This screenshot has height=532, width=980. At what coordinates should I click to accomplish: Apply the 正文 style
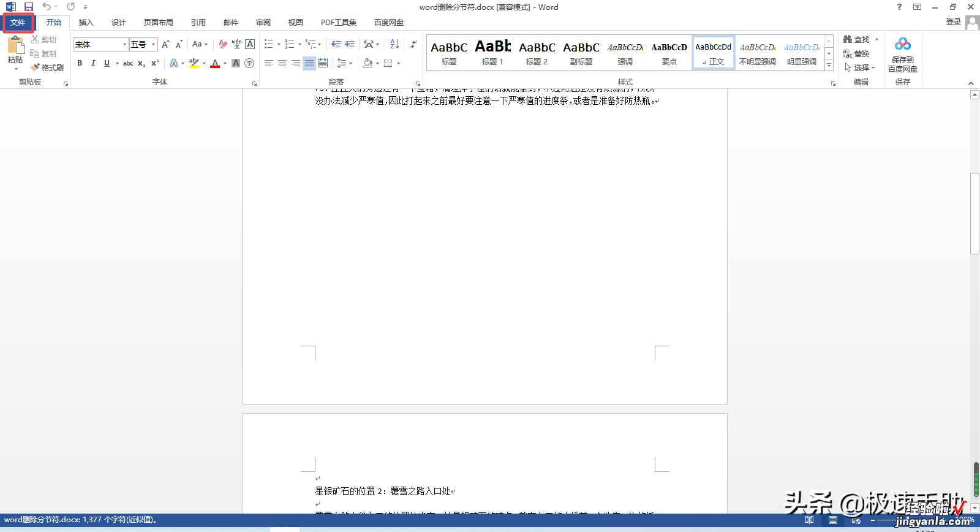tap(713, 53)
